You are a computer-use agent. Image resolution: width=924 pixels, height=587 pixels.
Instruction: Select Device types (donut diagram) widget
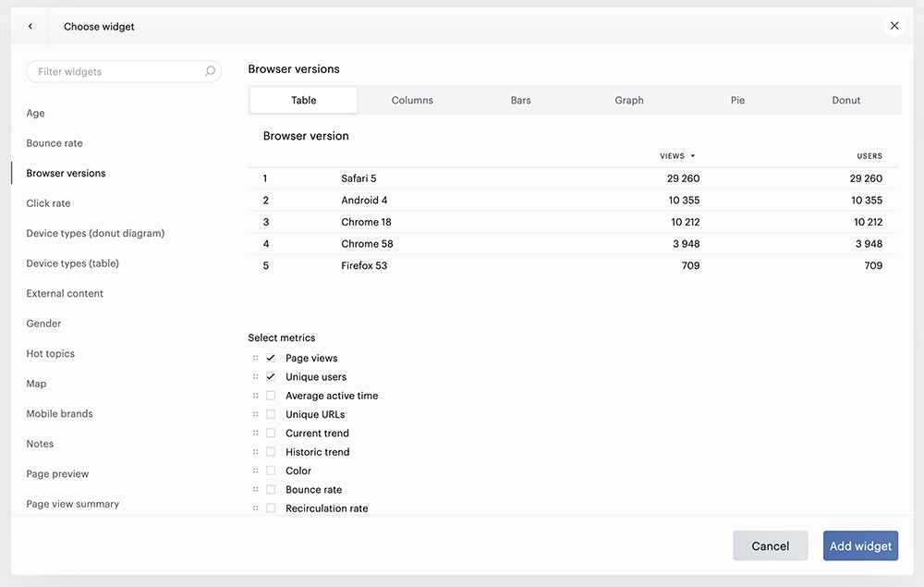pyautogui.click(x=95, y=233)
